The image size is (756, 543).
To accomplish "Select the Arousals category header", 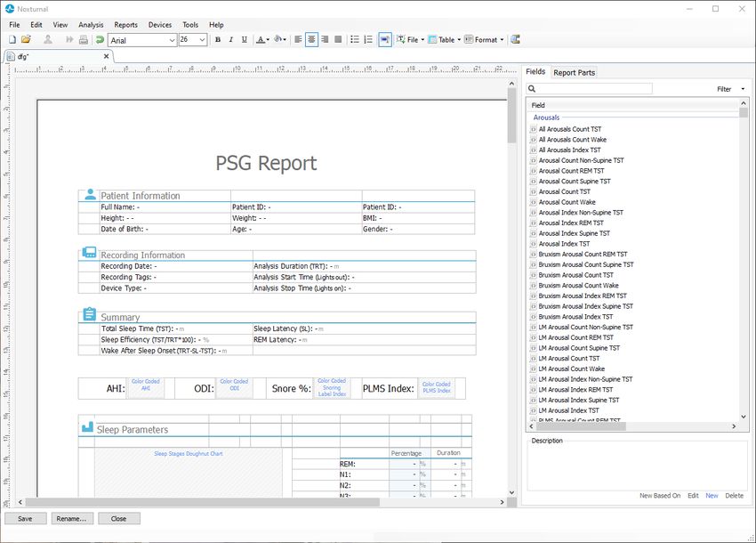I will pyautogui.click(x=546, y=118).
